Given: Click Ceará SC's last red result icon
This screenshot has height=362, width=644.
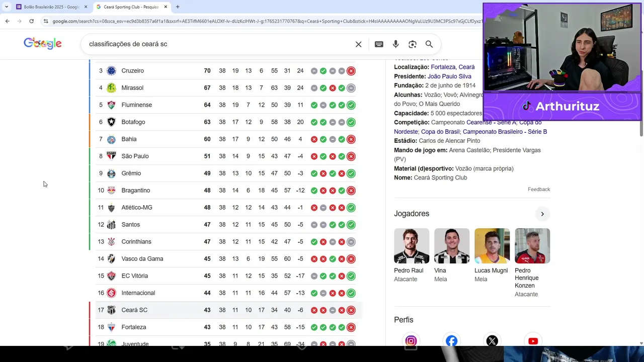Looking at the screenshot, I should point(351,310).
